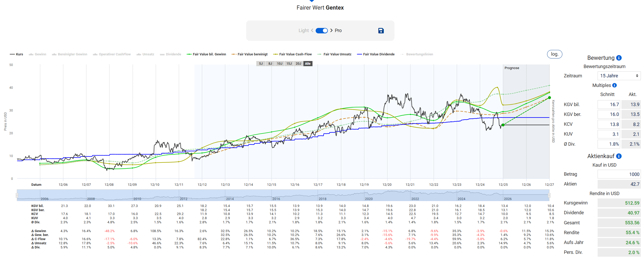The height and width of the screenshot is (259, 644).
Task: Click the right chevron beside Pro
Action: (x=331, y=31)
